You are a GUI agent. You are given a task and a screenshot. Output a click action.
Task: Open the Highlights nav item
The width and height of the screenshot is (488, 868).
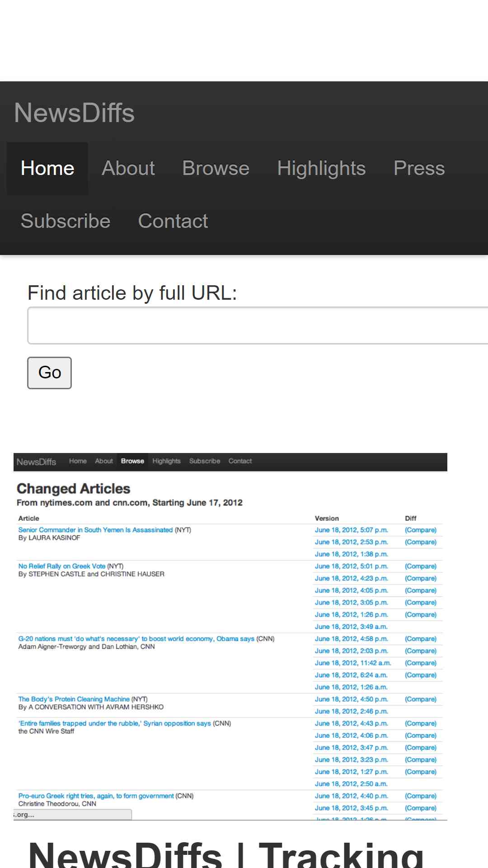pyautogui.click(x=321, y=169)
